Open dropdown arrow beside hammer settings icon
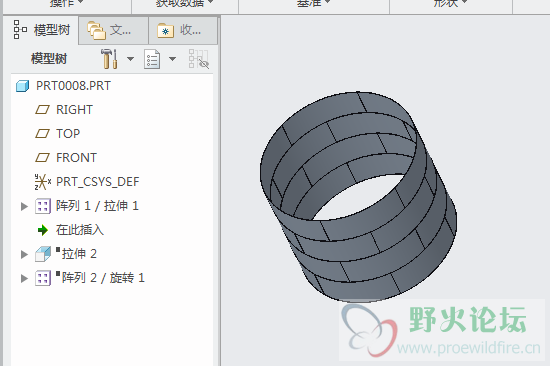 click(x=130, y=59)
